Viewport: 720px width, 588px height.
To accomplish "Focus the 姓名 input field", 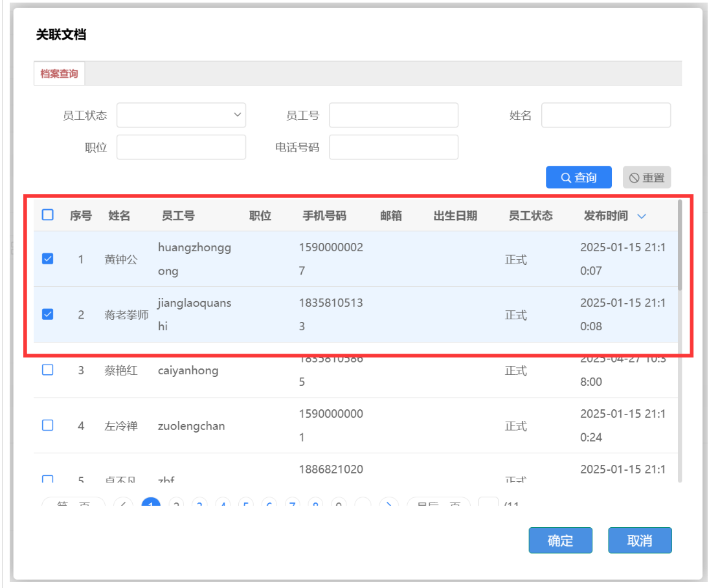I will click(x=605, y=115).
